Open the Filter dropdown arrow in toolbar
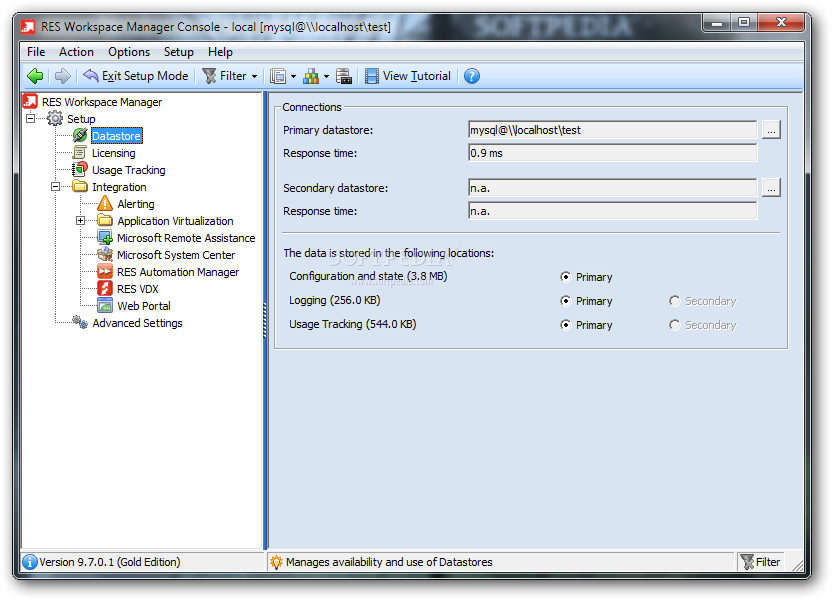 (254, 77)
